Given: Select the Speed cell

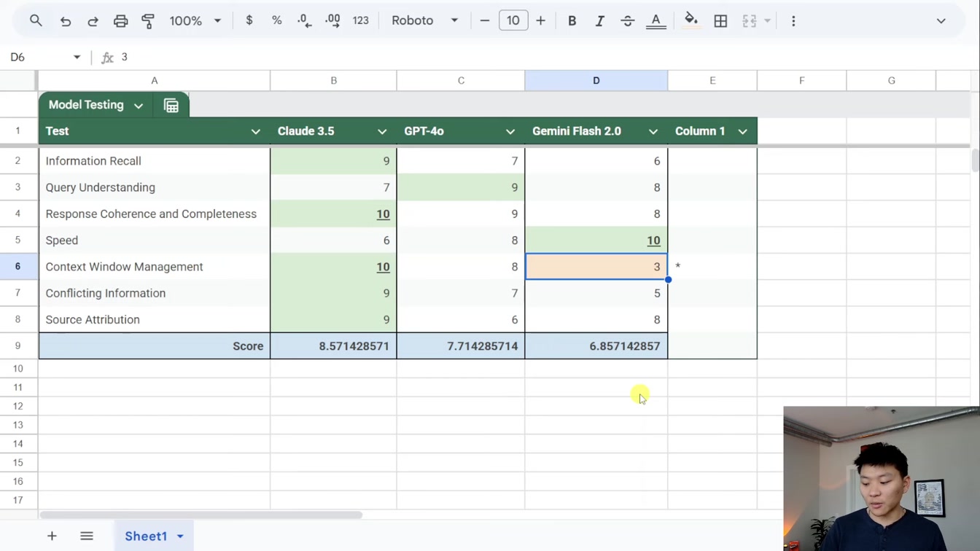Looking at the screenshot, I should [154, 240].
